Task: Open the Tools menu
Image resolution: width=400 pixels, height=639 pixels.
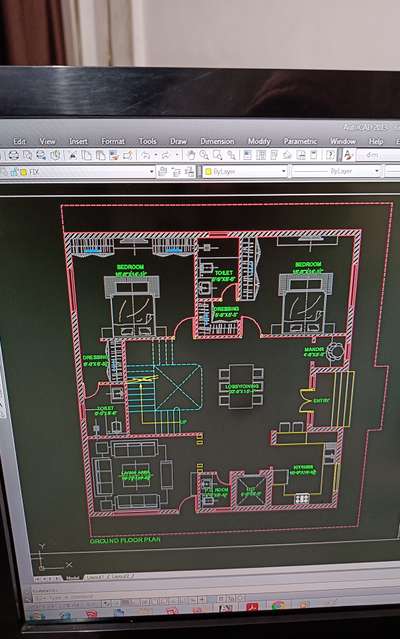Action: pos(147,141)
